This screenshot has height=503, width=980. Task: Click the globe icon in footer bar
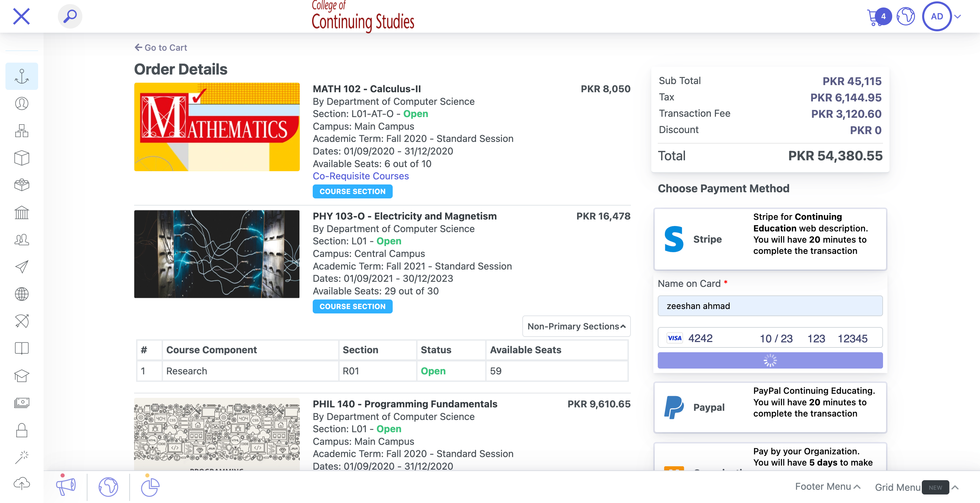[109, 487]
